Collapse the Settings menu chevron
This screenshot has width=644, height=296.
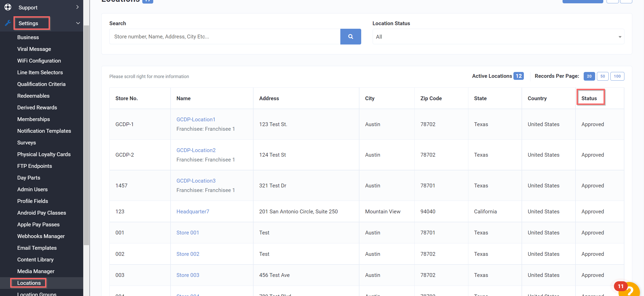coord(78,23)
